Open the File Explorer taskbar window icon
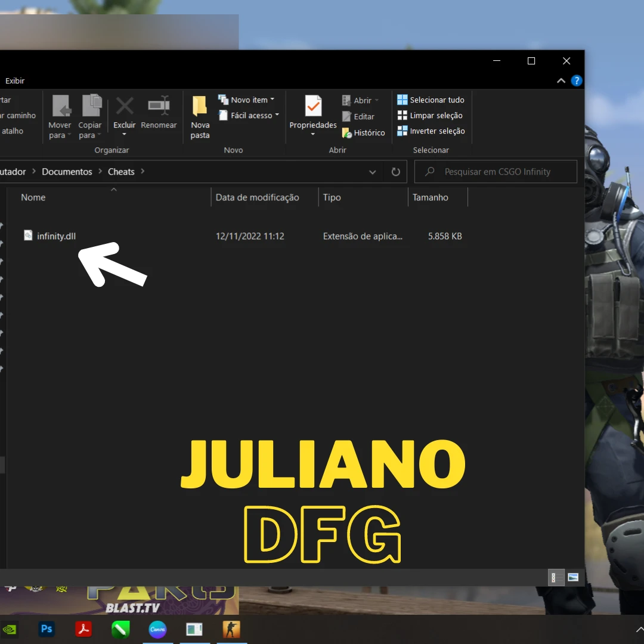 [194, 629]
